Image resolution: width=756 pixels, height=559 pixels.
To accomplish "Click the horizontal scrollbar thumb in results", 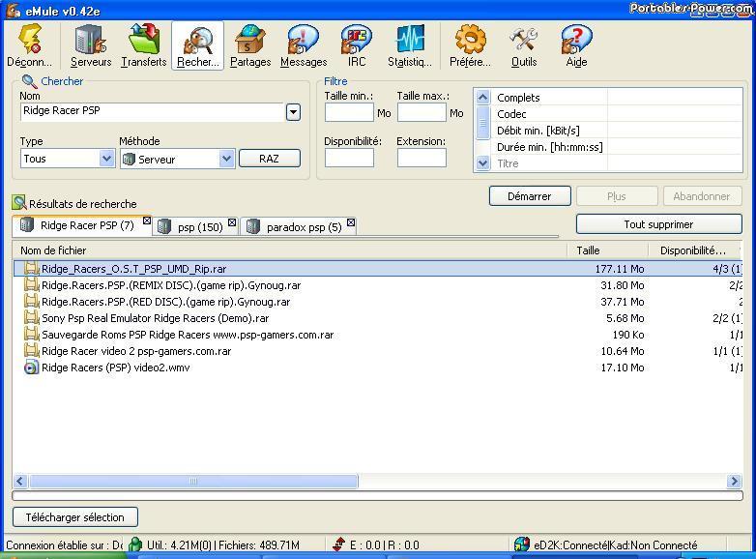I will (193, 481).
